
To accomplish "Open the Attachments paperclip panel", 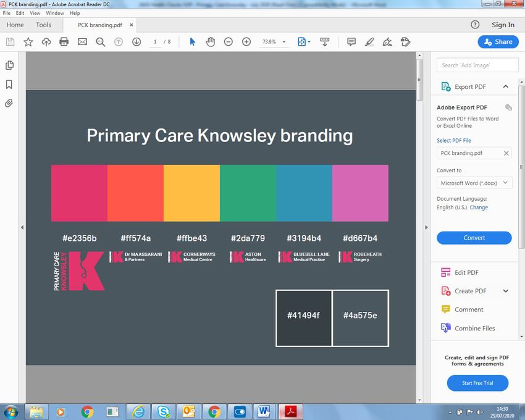I will coord(9,103).
